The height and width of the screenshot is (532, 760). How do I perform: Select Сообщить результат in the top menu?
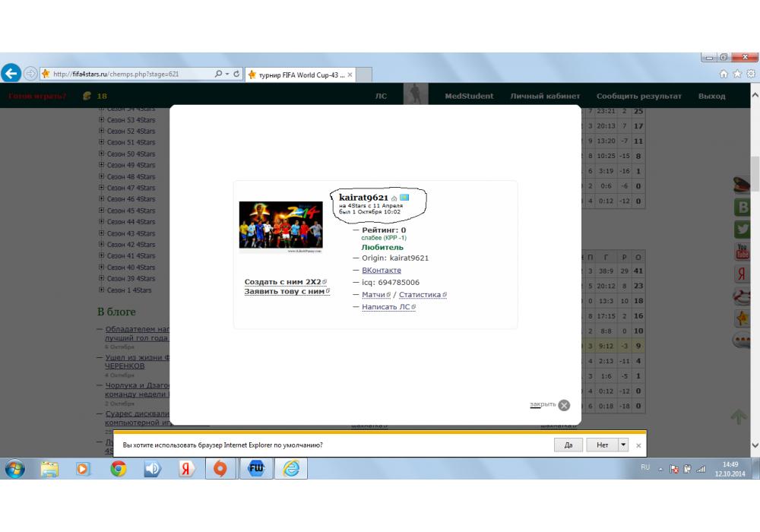[638, 97]
